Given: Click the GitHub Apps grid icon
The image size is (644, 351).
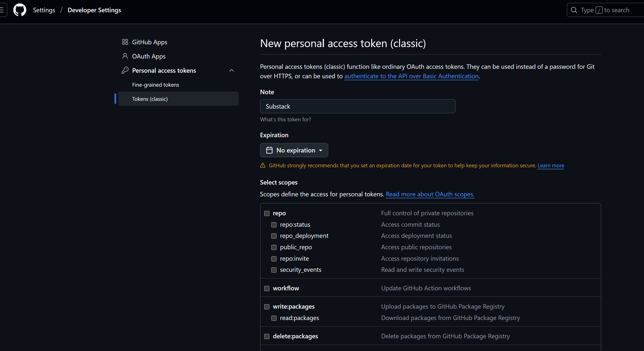Looking at the screenshot, I should 125,42.
